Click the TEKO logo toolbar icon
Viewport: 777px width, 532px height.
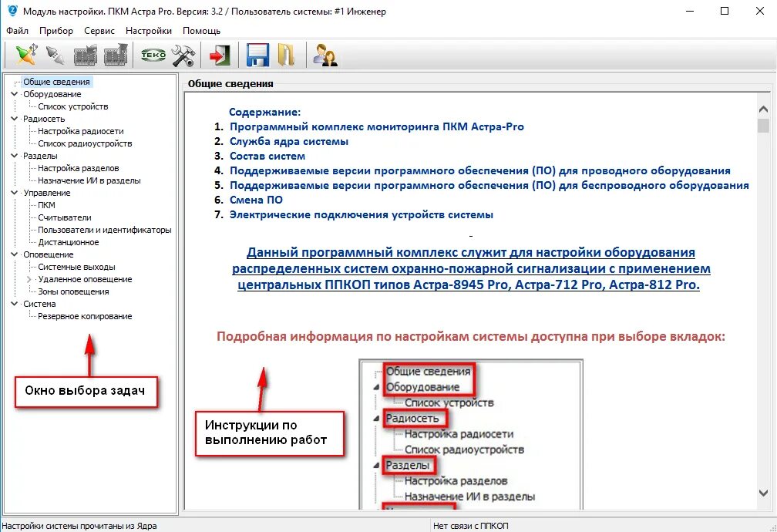(153, 55)
